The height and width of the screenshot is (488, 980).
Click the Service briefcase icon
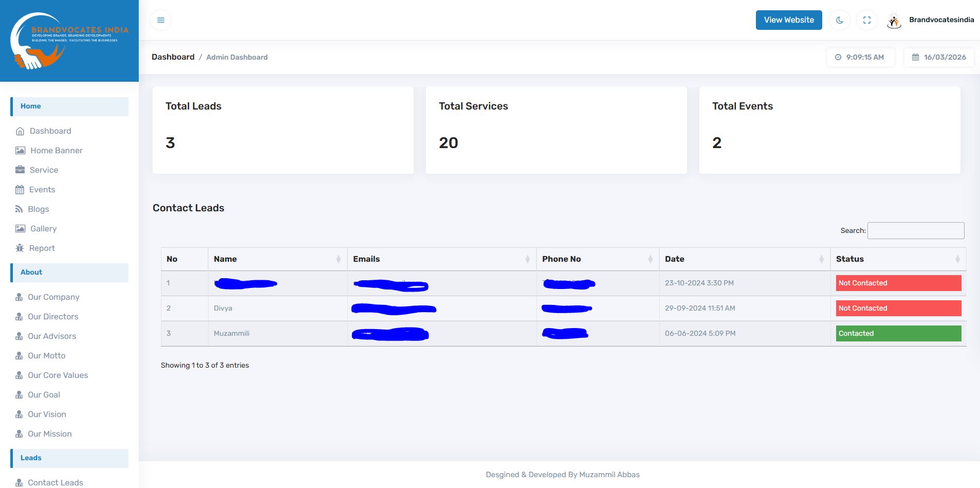[20, 170]
